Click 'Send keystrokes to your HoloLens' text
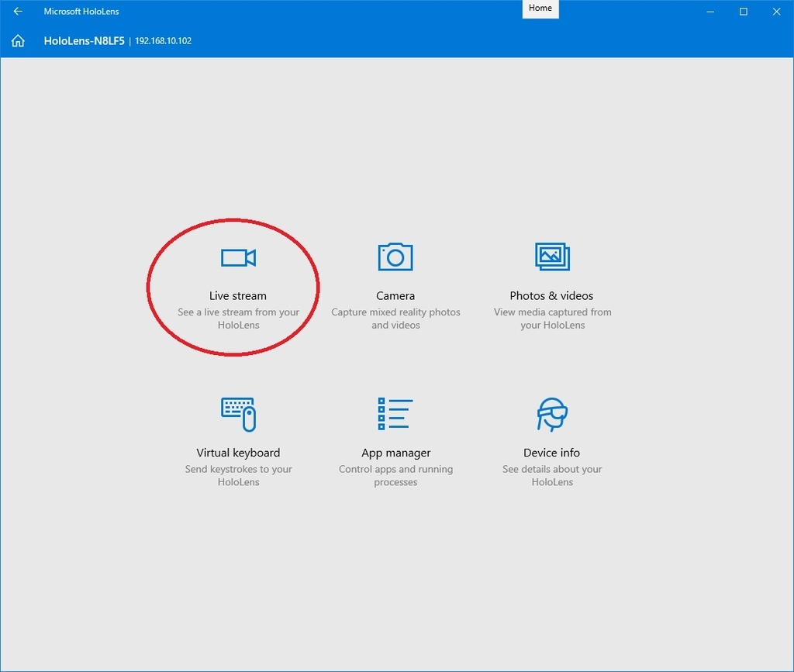 coord(239,475)
